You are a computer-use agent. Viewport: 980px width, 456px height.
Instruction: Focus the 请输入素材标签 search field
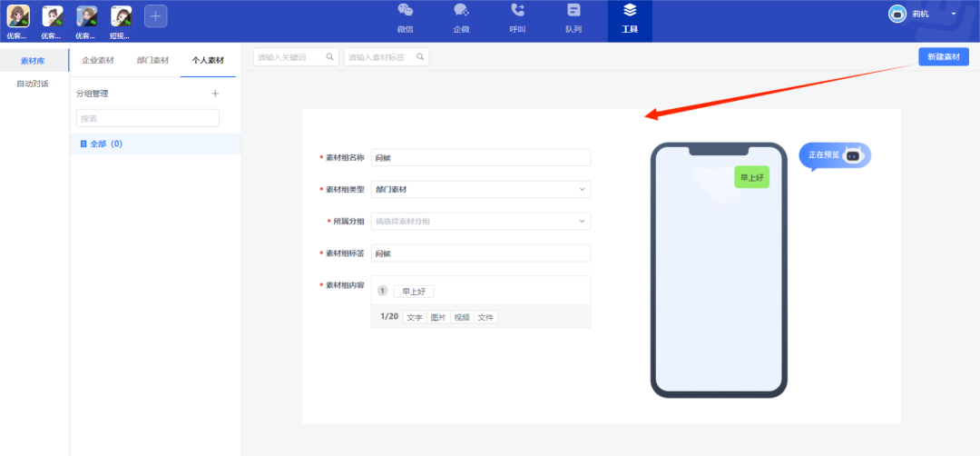(x=387, y=57)
